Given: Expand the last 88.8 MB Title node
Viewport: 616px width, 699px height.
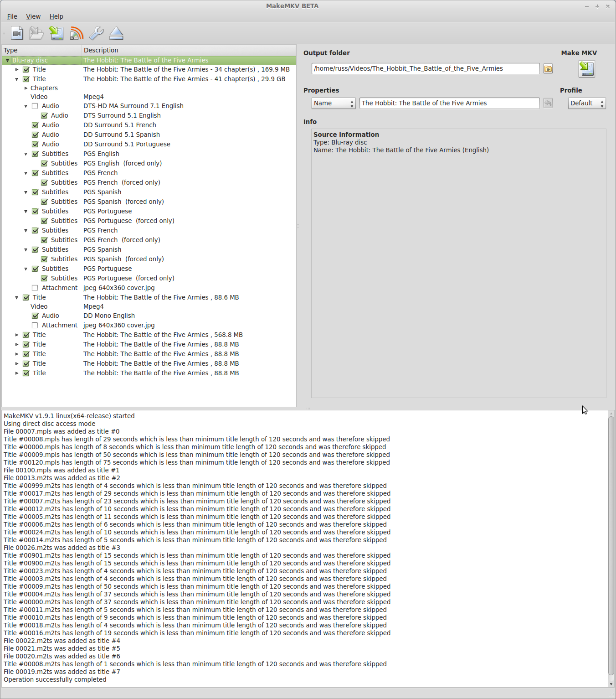Looking at the screenshot, I should pos(17,373).
